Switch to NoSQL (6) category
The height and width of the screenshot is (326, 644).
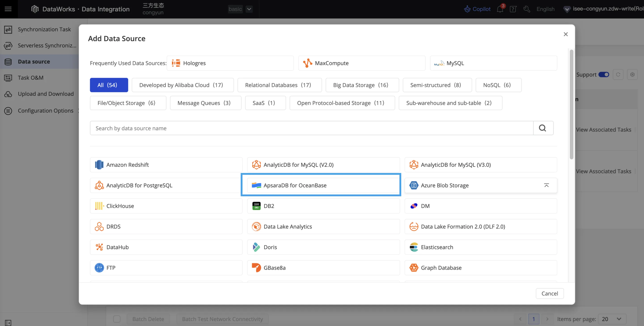pos(498,85)
